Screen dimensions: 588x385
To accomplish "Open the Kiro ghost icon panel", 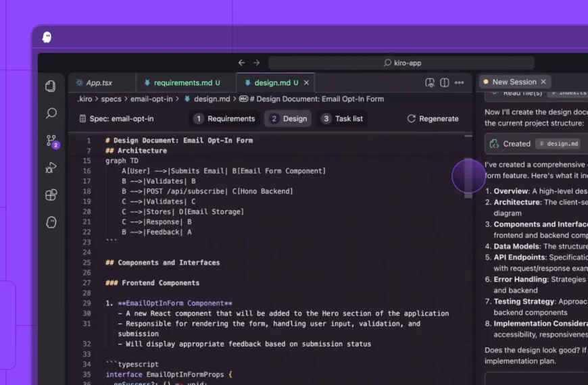I will (x=51, y=222).
